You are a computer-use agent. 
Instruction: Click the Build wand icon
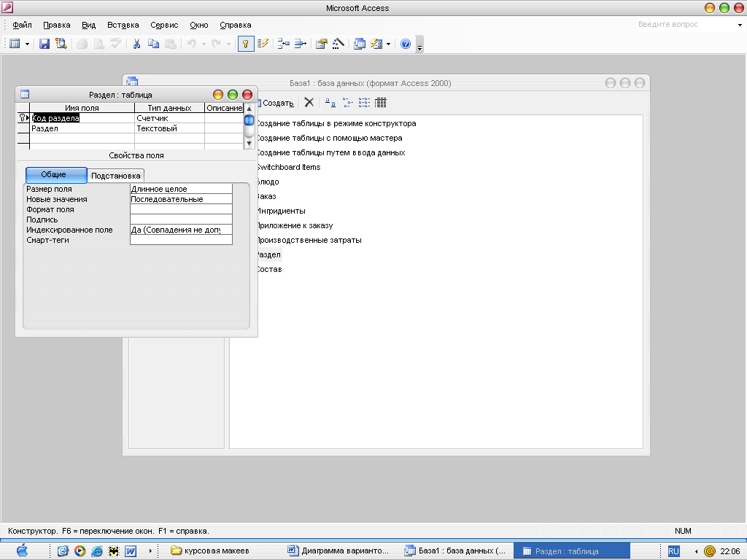click(x=338, y=44)
